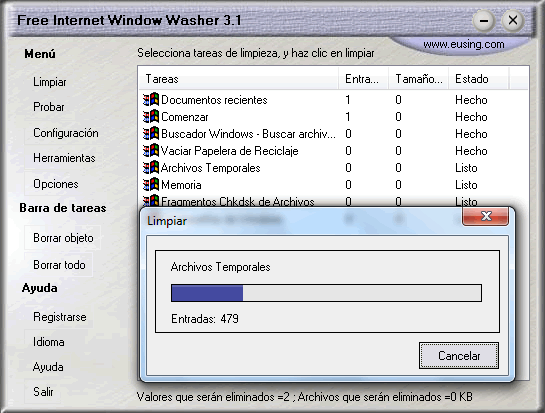Click the Memoria row icon
Screen dimensions: 545x413
coord(151,185)
